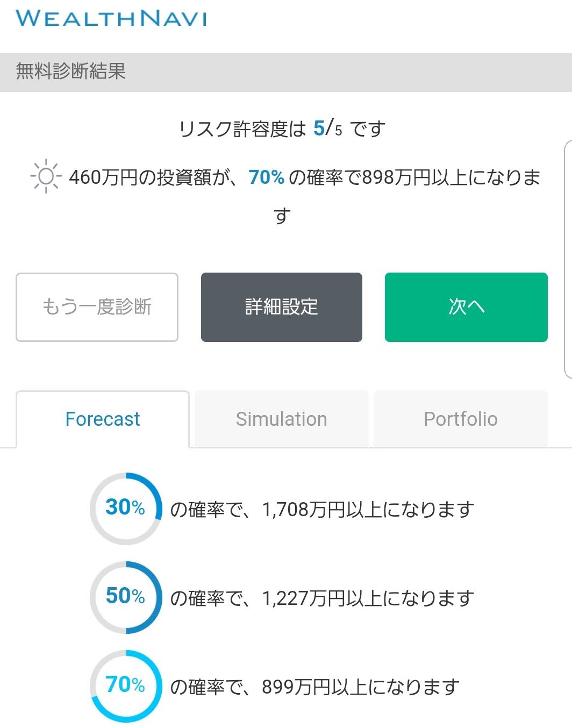The height and width of the screenshot is (728, 572).
Task: Click the WealthNavi logo
Action: (x=111, y=18)
